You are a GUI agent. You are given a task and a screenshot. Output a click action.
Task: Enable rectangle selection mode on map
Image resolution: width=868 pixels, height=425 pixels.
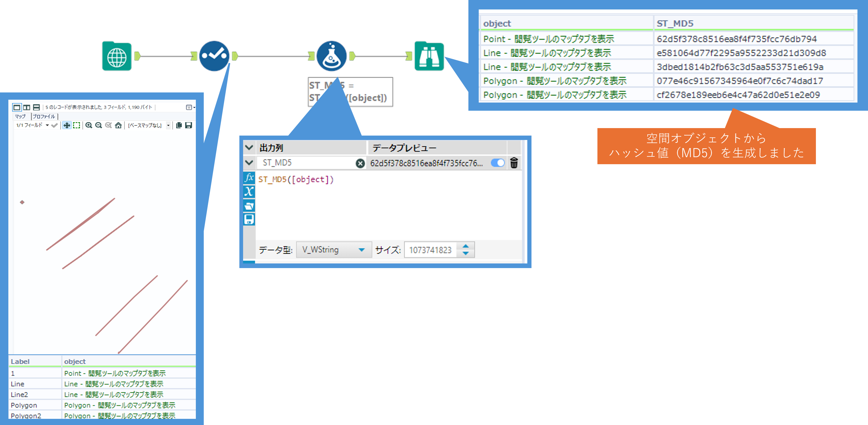tap(77, 125)
